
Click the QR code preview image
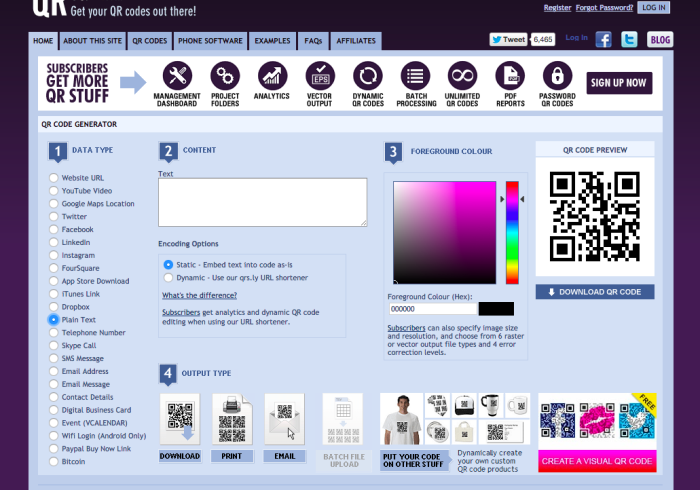(x=595, y=216)
